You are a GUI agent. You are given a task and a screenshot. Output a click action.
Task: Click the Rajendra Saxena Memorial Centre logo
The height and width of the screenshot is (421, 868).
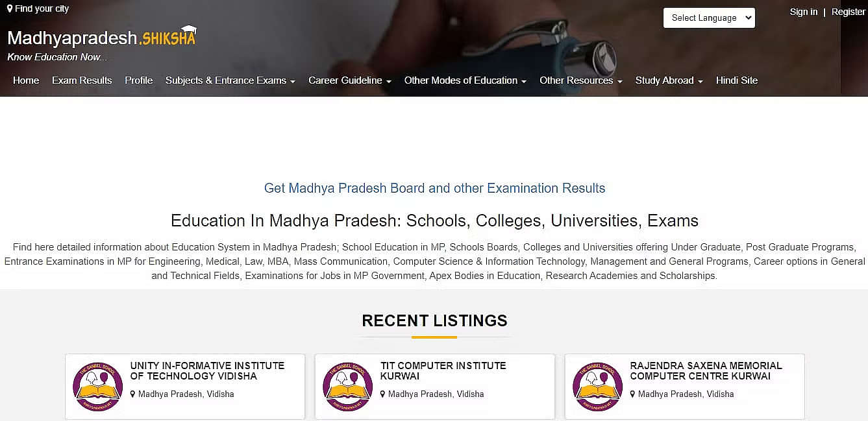pos(597,387)
